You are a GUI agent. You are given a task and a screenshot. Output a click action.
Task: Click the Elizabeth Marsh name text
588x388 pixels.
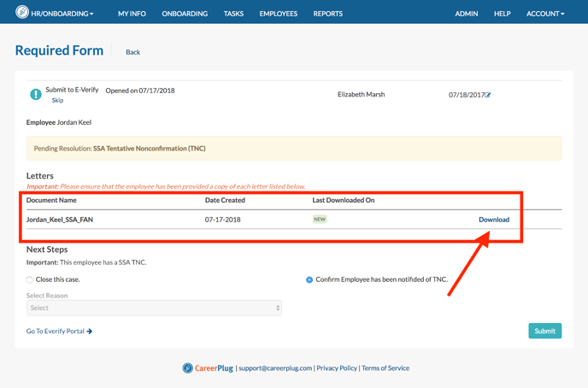(362, 95)
